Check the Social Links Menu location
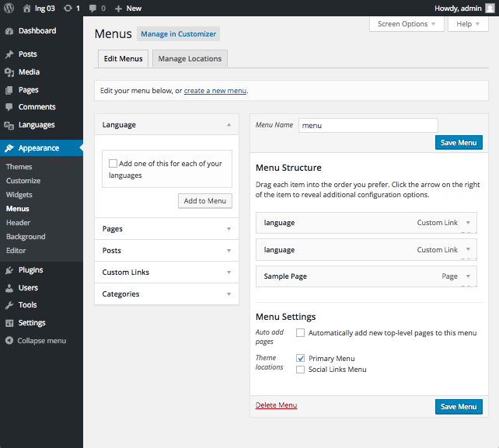The image size is (499, 448). (301, 370)
